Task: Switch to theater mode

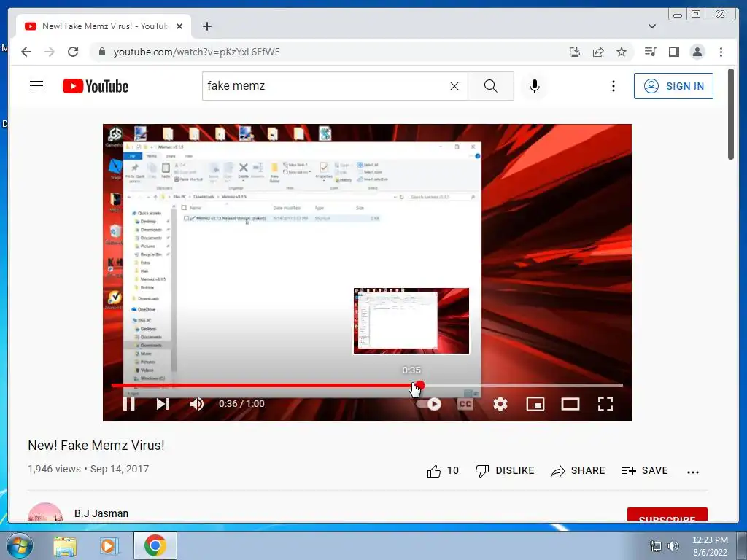Action: pyautogui.click(x=570, y=404)
